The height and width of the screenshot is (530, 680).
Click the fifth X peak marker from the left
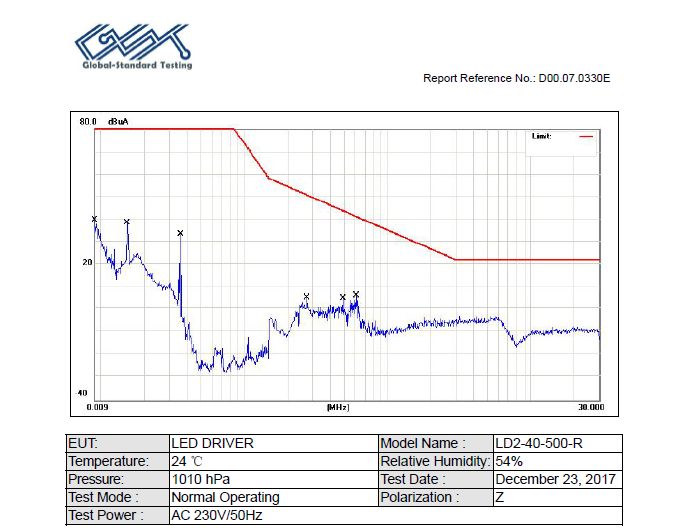coord(343,297)
